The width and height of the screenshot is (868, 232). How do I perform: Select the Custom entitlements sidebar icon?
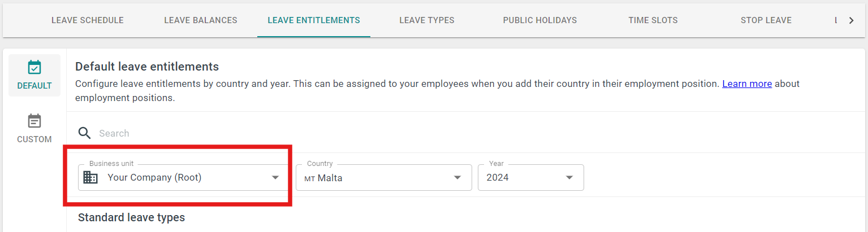[x=34, y=121]
